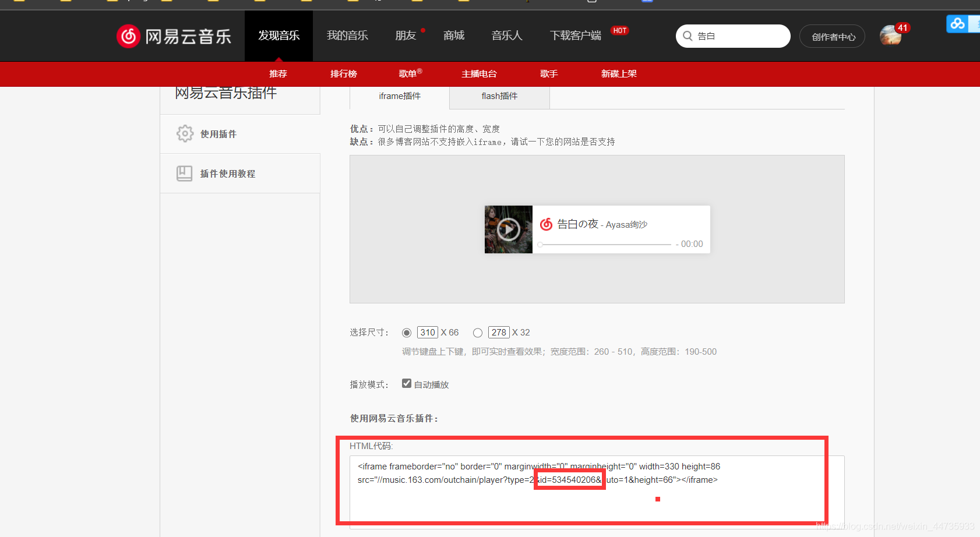Select the 278 X 32 size radio
980x537 pixels.
click(x=478, y=333)
